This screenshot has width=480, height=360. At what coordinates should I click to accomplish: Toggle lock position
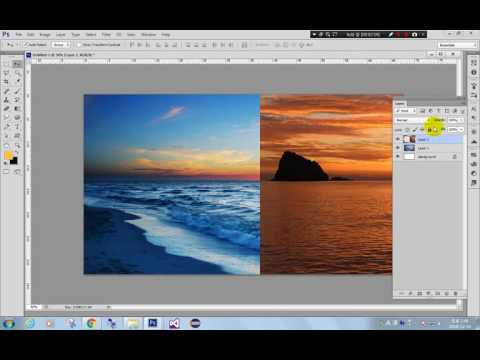422,129
